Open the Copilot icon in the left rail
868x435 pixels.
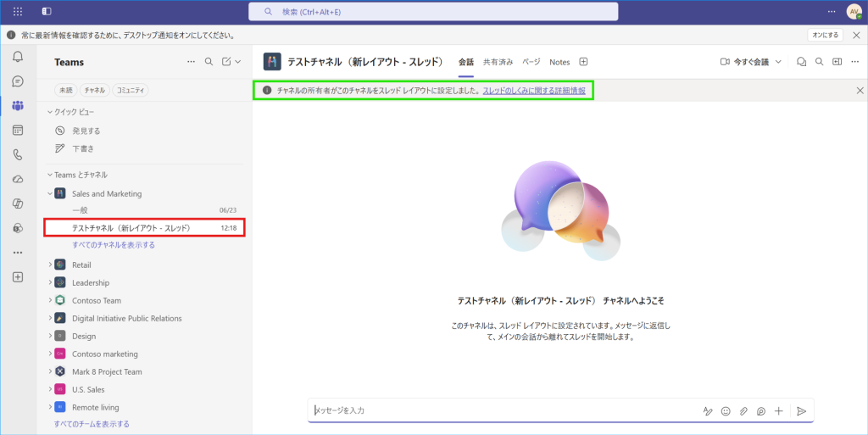tap(18, 204)
